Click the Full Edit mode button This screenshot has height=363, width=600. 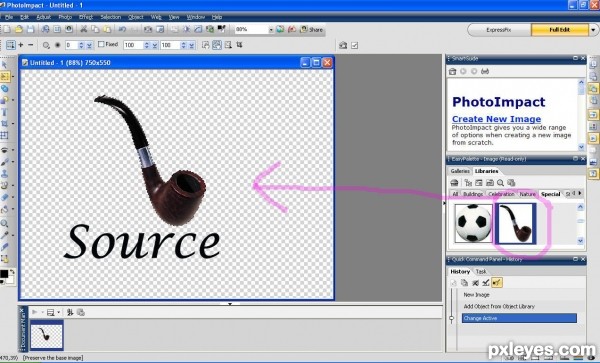[x=560, y=30]
